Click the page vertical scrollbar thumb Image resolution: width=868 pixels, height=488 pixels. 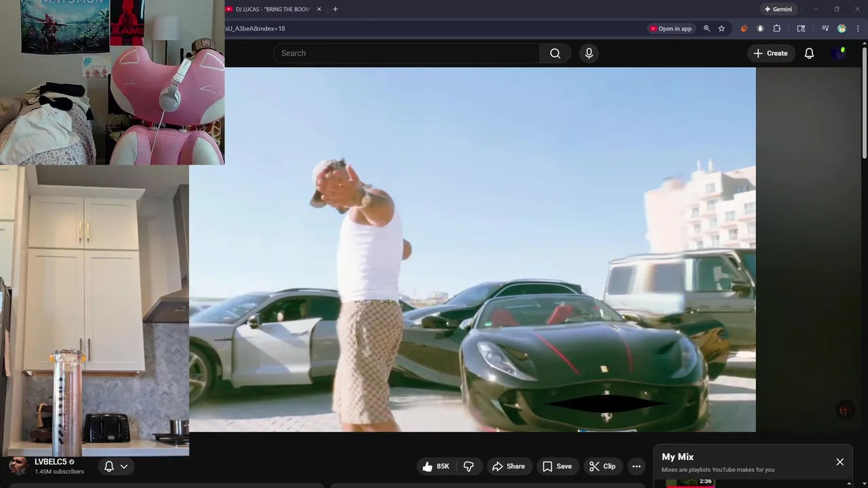click(864, 104)
